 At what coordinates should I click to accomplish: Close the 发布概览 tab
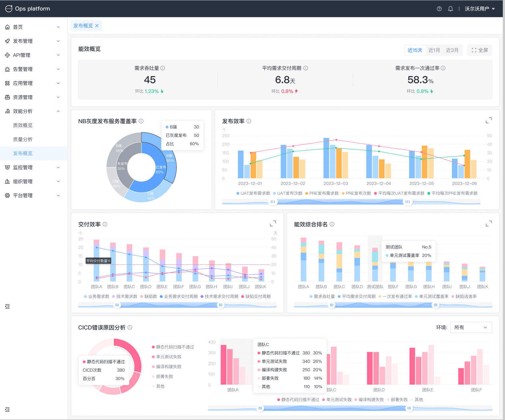[97, 26]
